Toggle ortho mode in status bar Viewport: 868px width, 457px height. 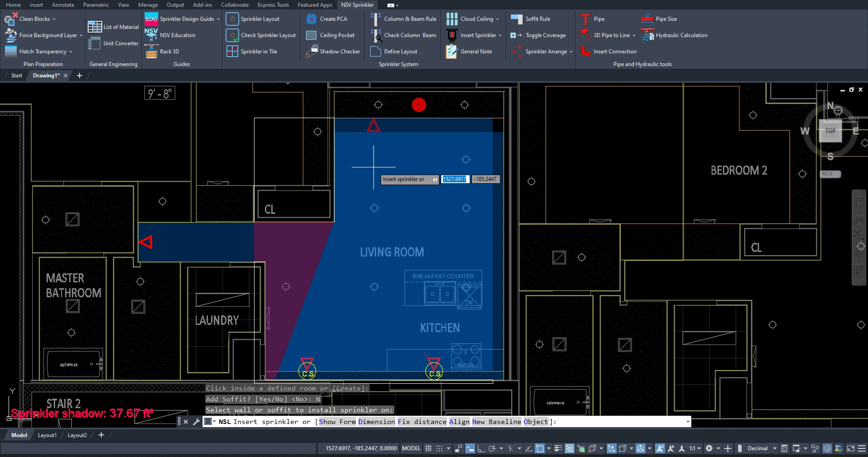481,448
